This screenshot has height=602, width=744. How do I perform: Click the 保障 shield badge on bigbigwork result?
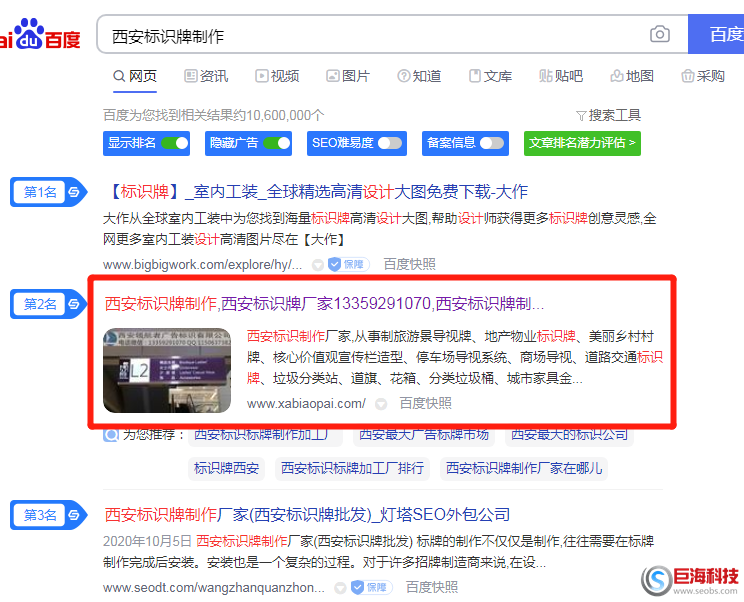click(x=348, y=264)
